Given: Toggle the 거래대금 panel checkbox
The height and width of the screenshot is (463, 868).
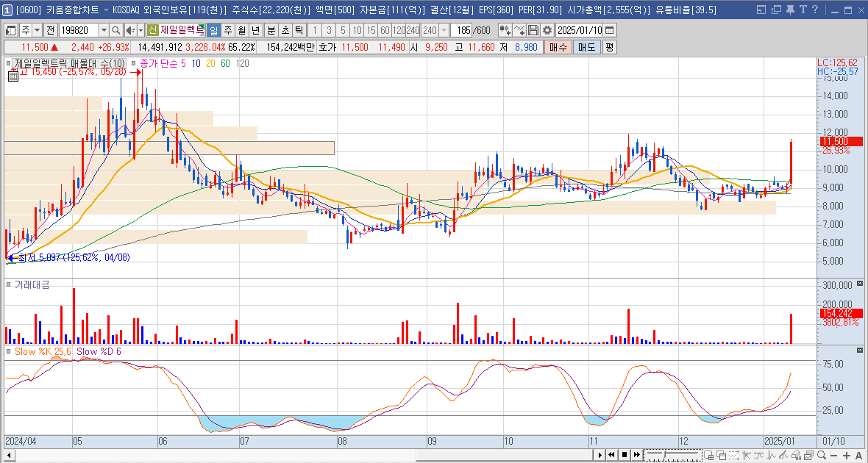Looking at the screenshot, I should [9, 284].
